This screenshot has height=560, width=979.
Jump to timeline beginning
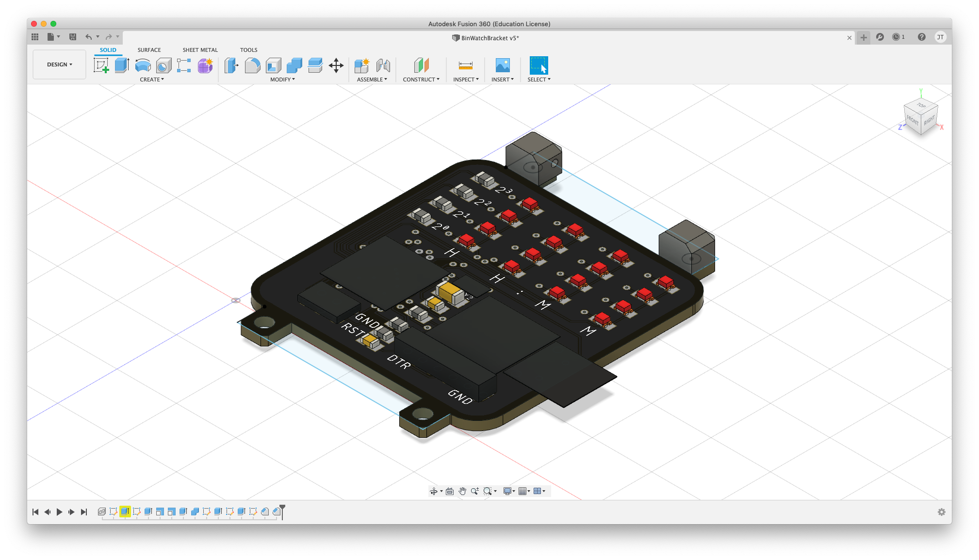[x=35, y=512]
